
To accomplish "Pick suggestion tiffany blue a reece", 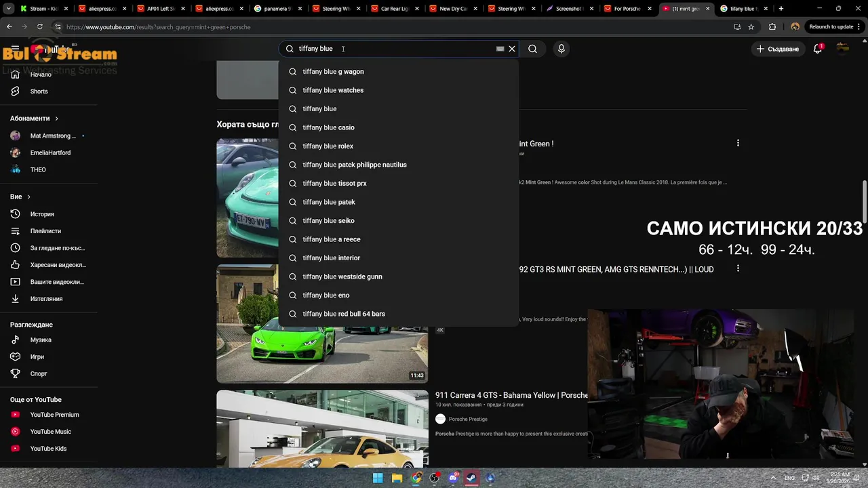I will coord(399,239).
